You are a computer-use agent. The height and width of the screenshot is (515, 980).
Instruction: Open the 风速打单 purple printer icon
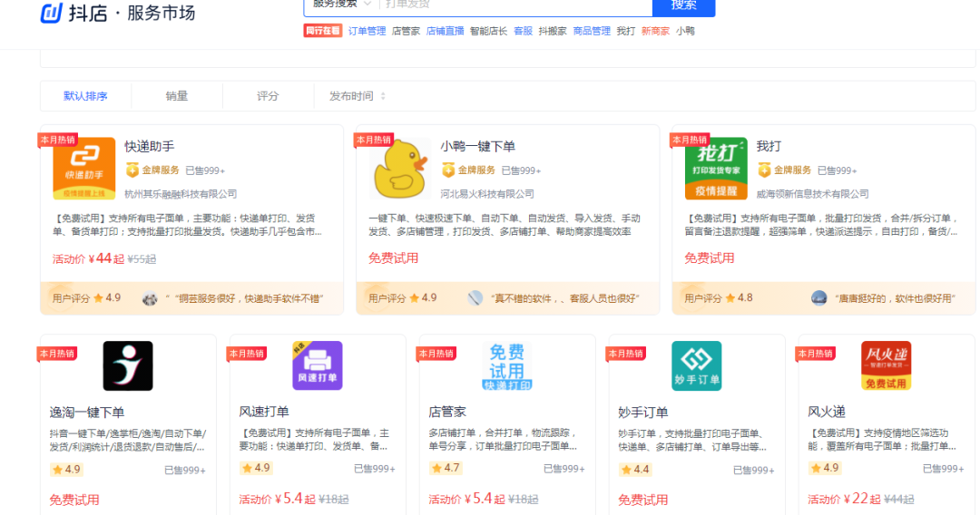[318, 365]
